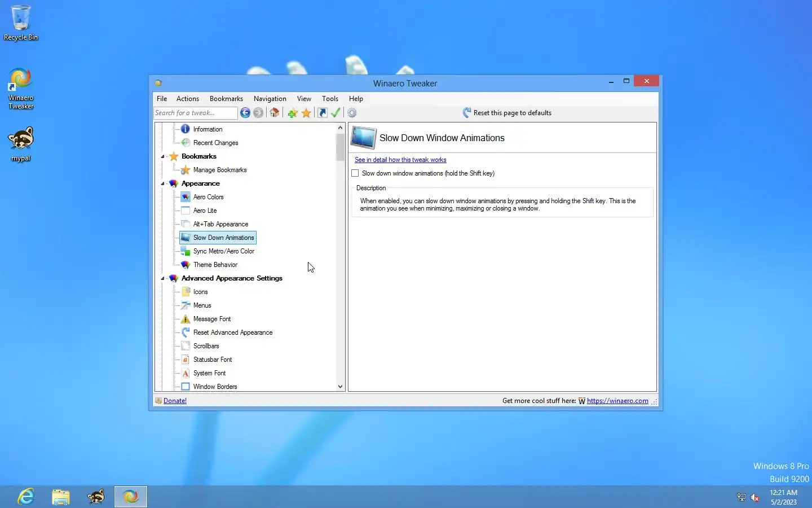Open File Explorer from the taskbar
This screenshot has width=812, height=508.
(x=61, y=497)
